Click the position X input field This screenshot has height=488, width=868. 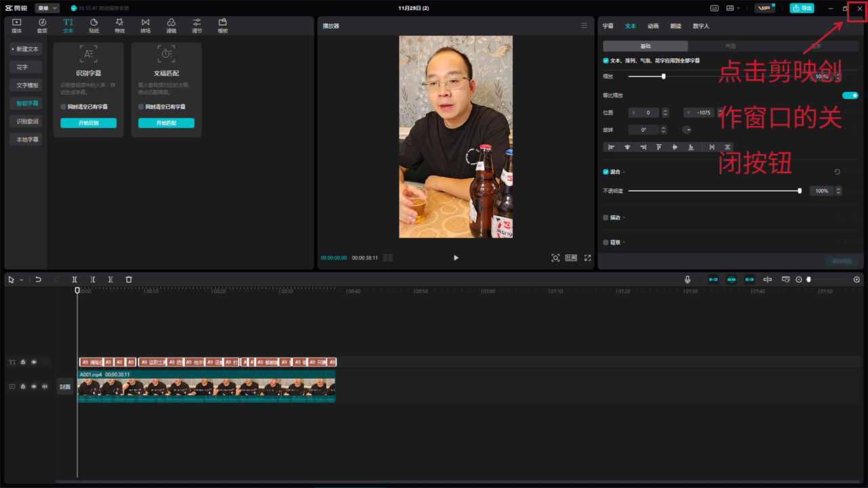tap(644, 113)
